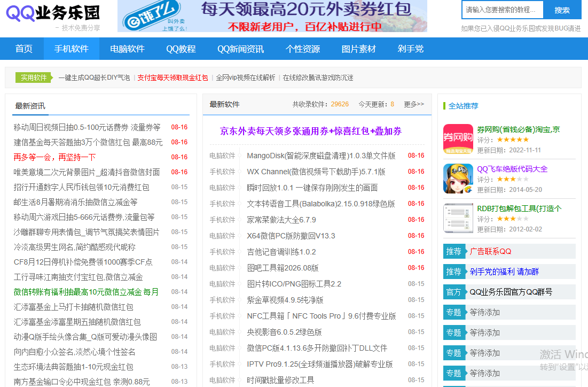Open the 个性资源 navigation tab

(x=303, y=49)
